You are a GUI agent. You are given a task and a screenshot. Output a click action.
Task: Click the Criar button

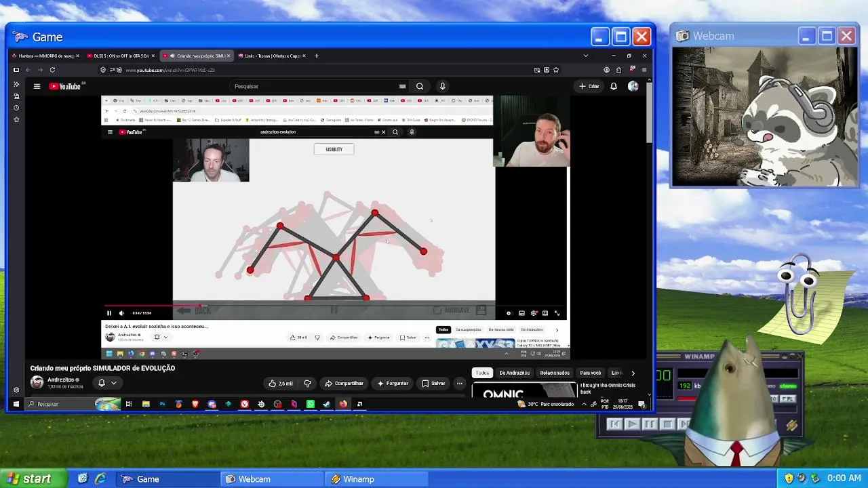[589, 86]
